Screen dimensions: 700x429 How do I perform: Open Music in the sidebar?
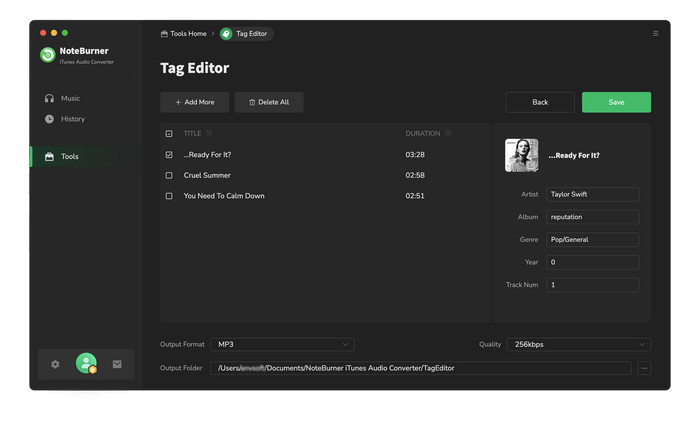point(71,98)
